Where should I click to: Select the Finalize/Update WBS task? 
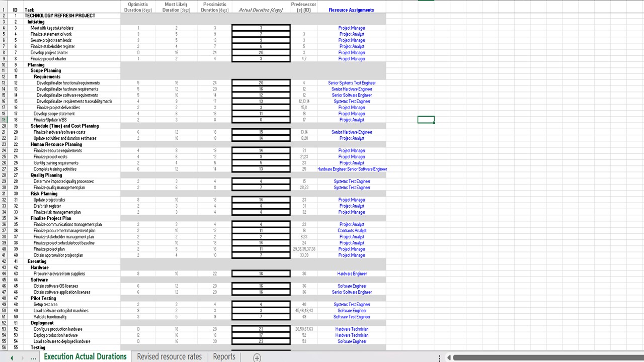[50, 120]
